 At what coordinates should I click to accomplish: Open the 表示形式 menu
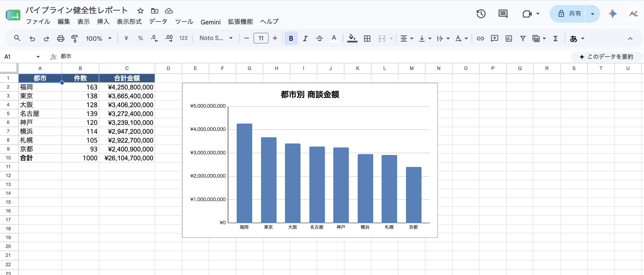click(129, 22)
